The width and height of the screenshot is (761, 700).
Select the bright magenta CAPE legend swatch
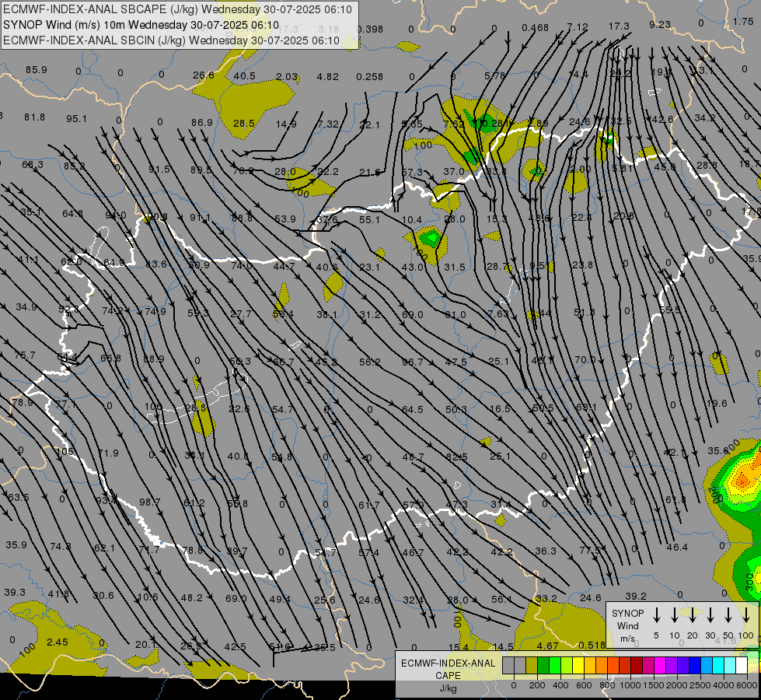660,665
